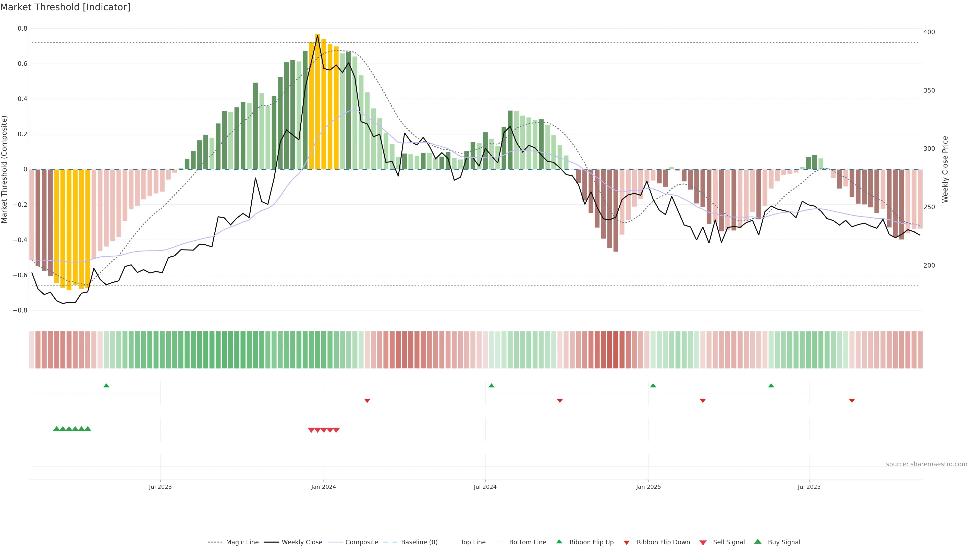This screenshot has width=980, height=551.
Task: Click the last Ribbon Flip Down marker after Jul 2025
Action: coord(852,400)
